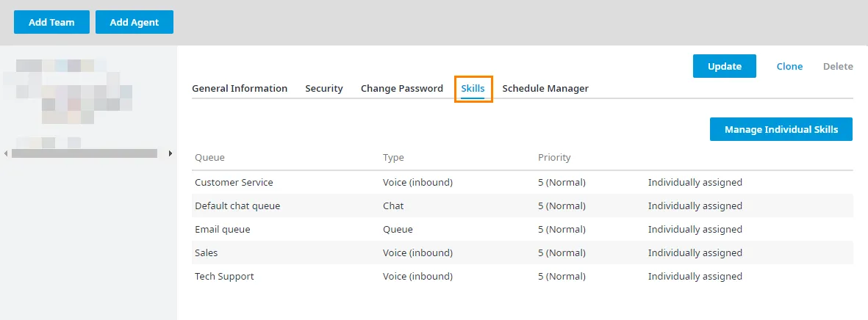Click the Queue type cell of Email queue

398,230
